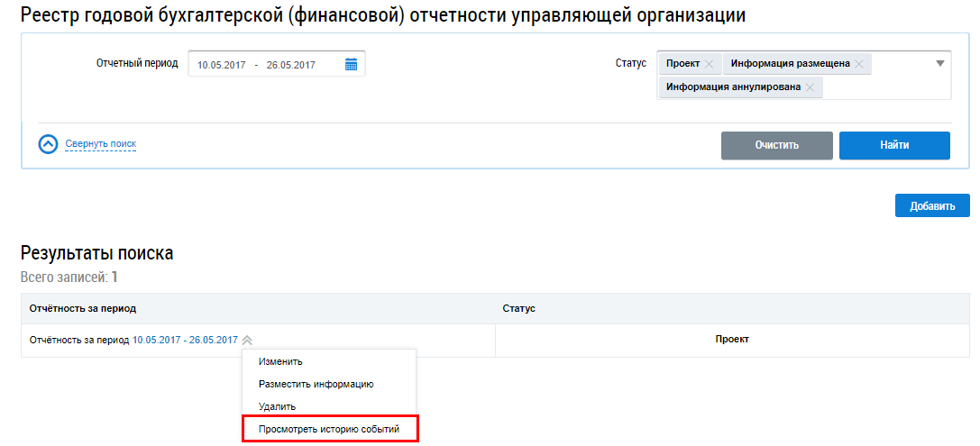Screen dimensions: 980x446
Task: Click the Свернуть поиск link
Action: tap(100, 144)
